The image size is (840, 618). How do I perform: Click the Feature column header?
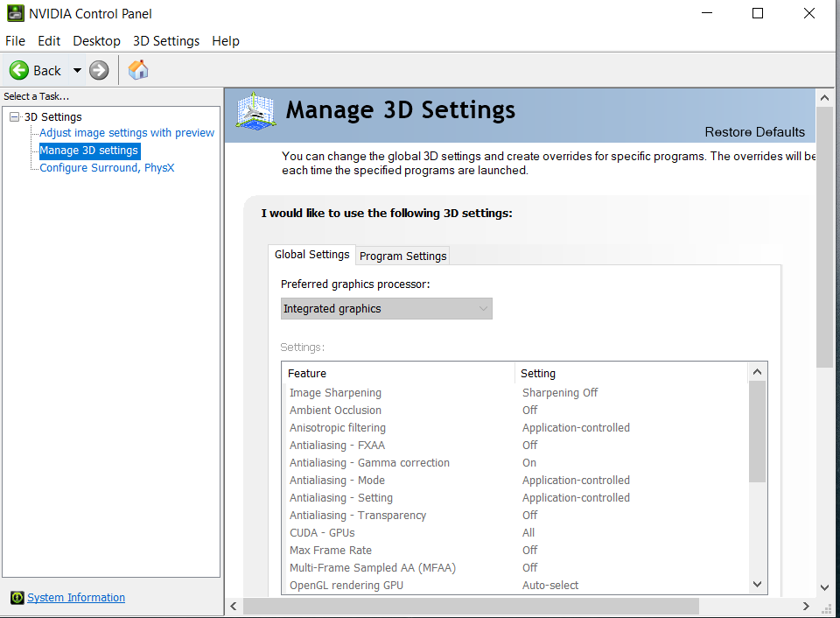pyautogui.click(x=398, y=373)
